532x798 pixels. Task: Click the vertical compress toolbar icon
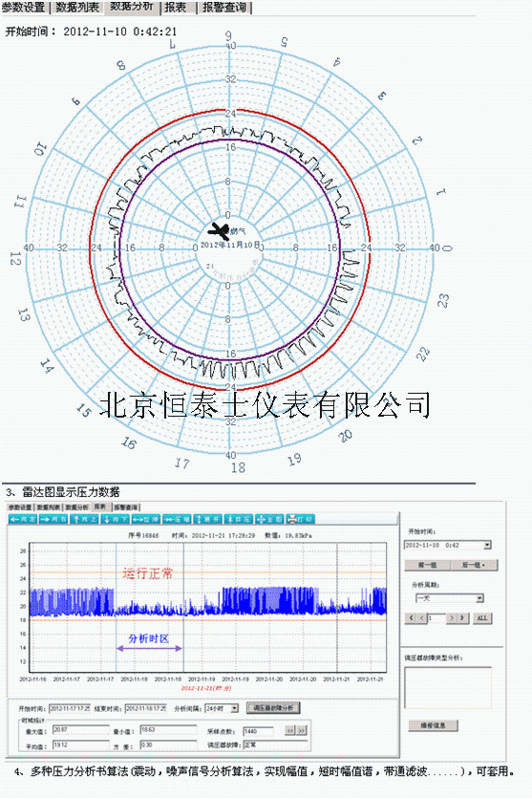point(239,519)
